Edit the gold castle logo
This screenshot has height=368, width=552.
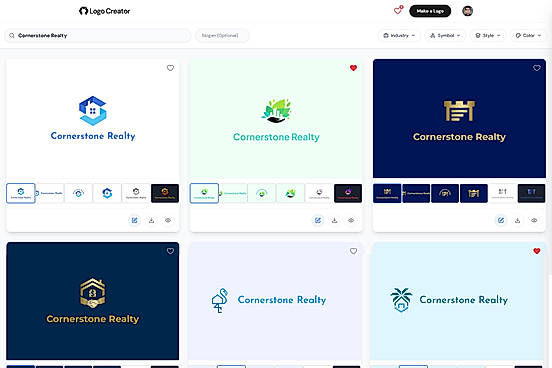(x=501, y=220)
